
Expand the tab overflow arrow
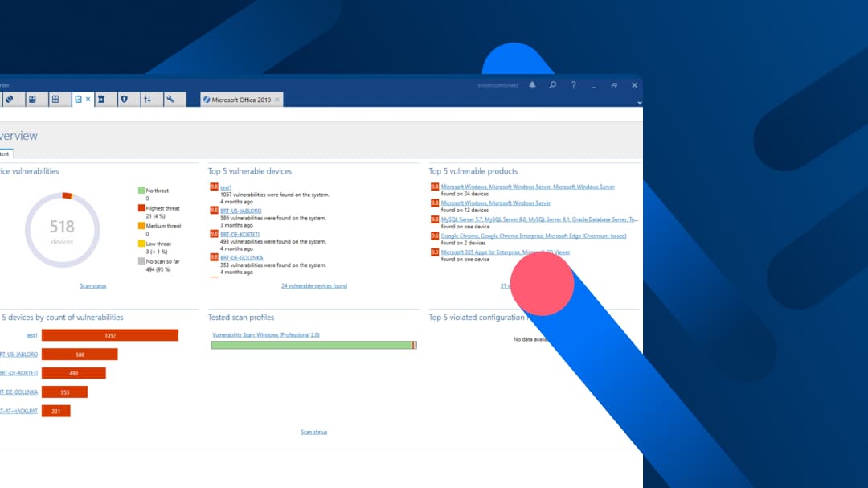[640, 102]
